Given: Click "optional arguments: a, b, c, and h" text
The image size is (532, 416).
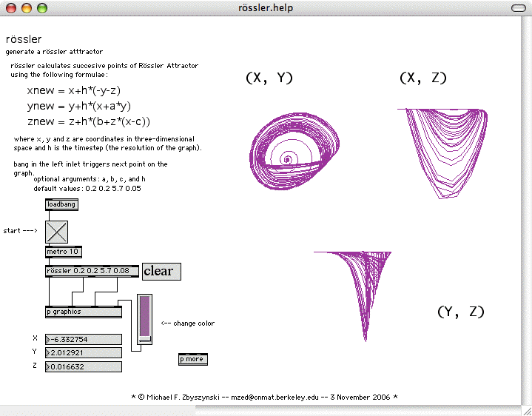Looking at the screenshot, I should click(90, 179).
